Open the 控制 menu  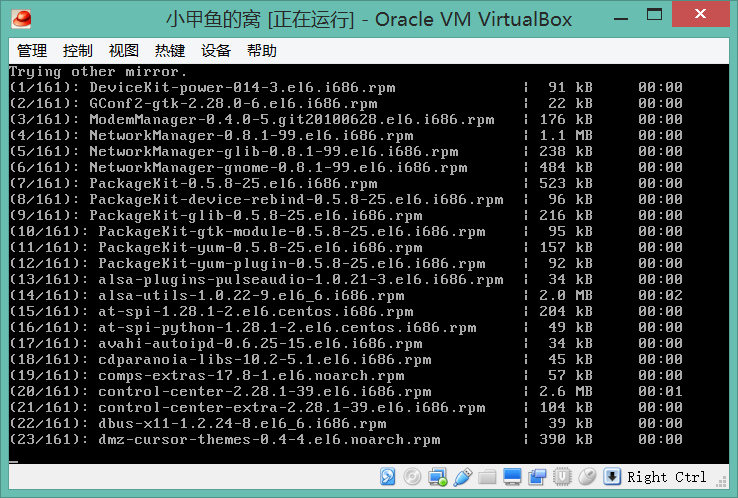pyautogui.click(x=78, y=51)
